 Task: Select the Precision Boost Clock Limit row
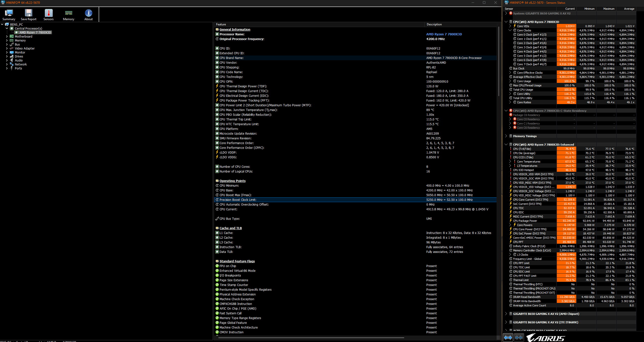pyautogui.click(x=355, y=200)
